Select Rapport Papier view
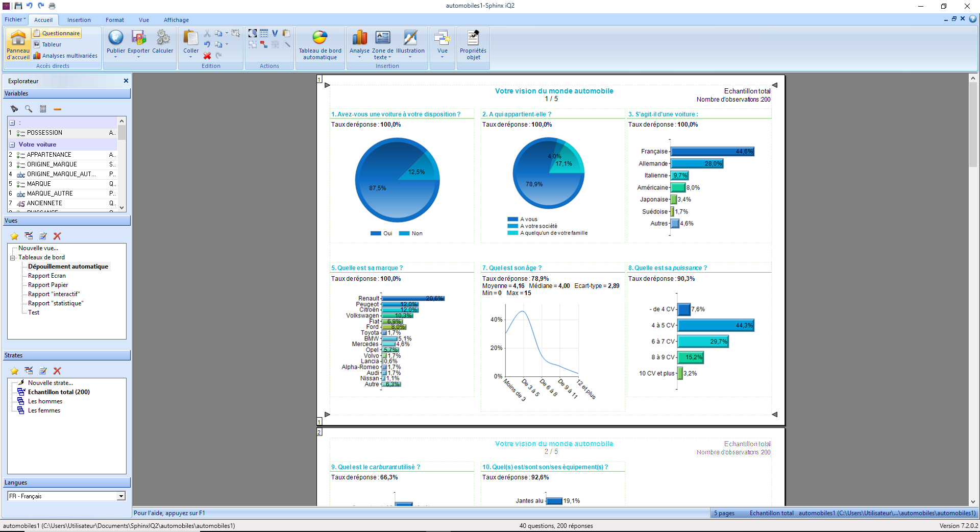The width and height of the screenshot is (980, 532). (48, 285)
